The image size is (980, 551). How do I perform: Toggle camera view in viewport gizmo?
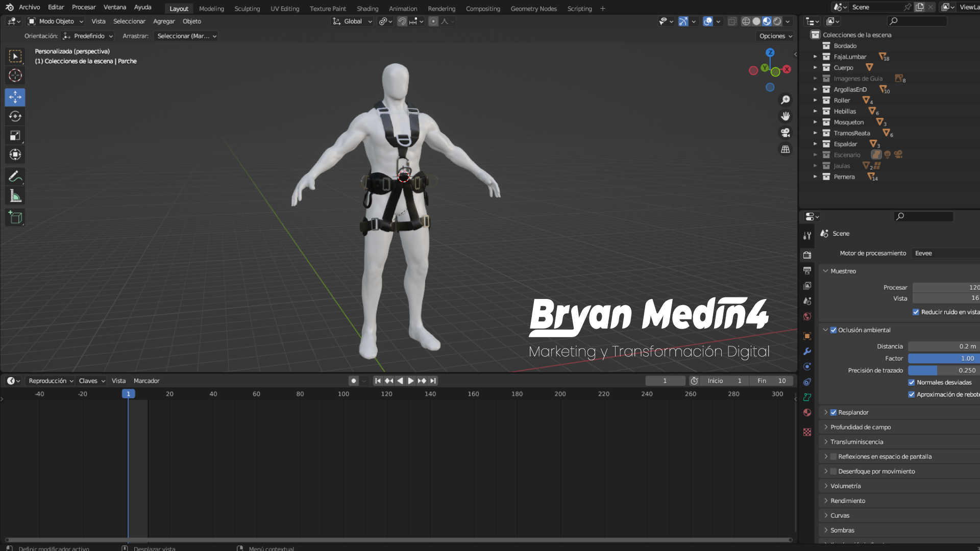pos(785,133)
